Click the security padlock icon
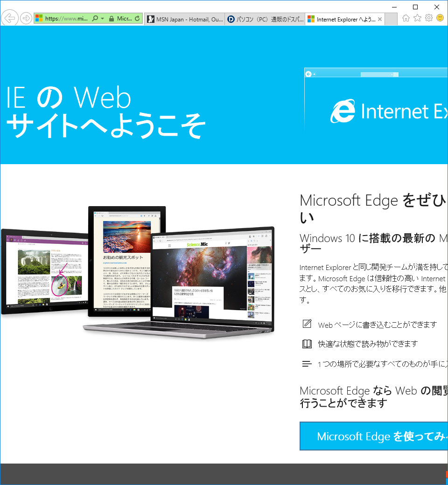The height and width of the screenshot is (485, 448). (x=111, y=19)
